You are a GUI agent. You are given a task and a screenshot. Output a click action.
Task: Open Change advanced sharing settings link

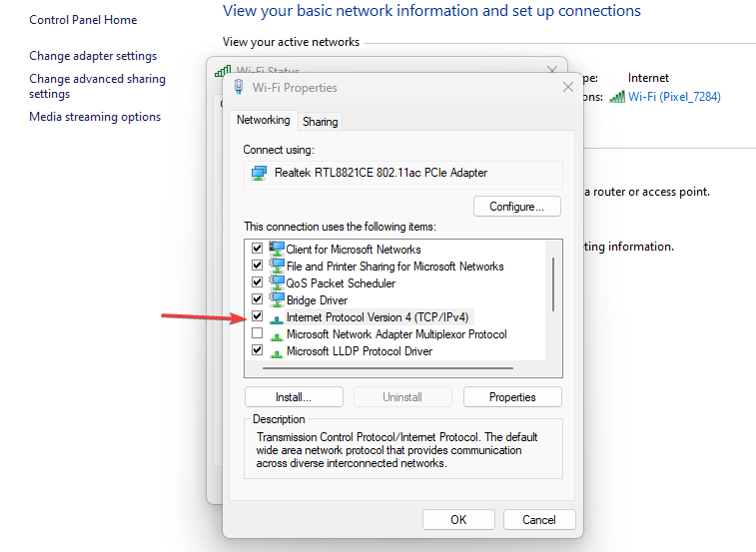pos(98,86)
